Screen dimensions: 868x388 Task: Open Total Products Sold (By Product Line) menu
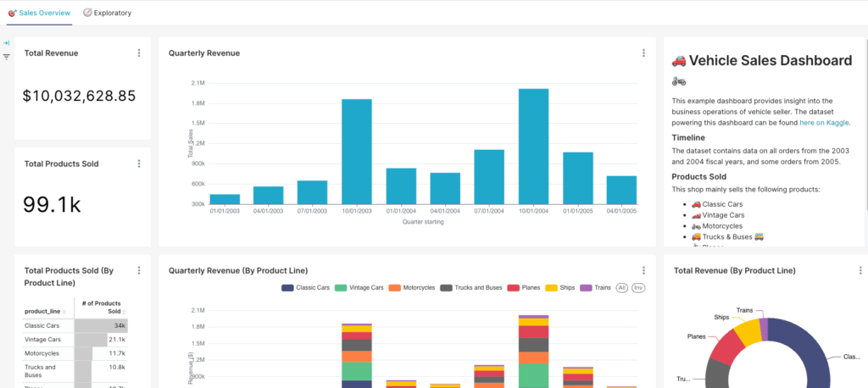click(x=139, y=271)
